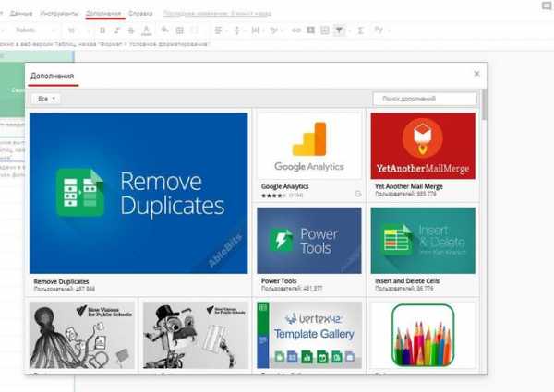Expand the arrow next to the filter icon
This screenshot has height=392, width=554.
click(350, 30)
